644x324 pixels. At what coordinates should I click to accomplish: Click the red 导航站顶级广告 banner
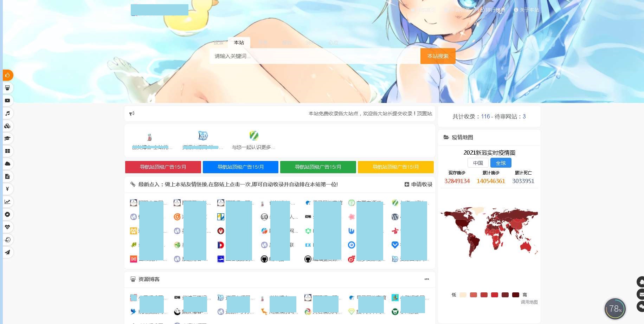click(163, 167)
